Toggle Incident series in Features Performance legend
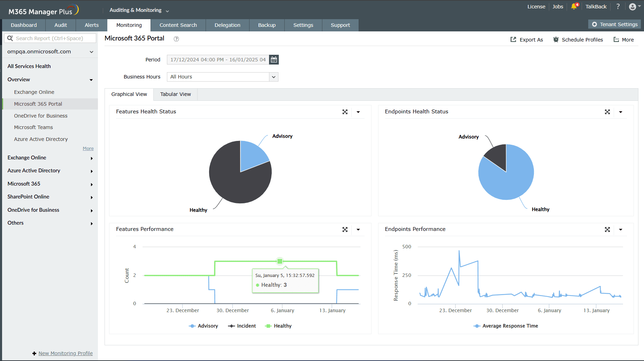This screenshot has width=644, height=361. [x=242, y=326]
